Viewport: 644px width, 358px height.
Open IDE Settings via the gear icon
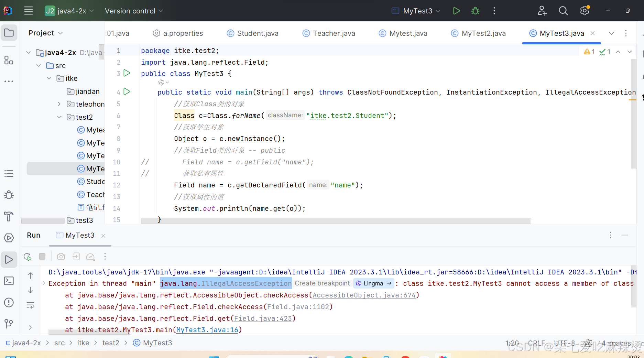point(585,11)
